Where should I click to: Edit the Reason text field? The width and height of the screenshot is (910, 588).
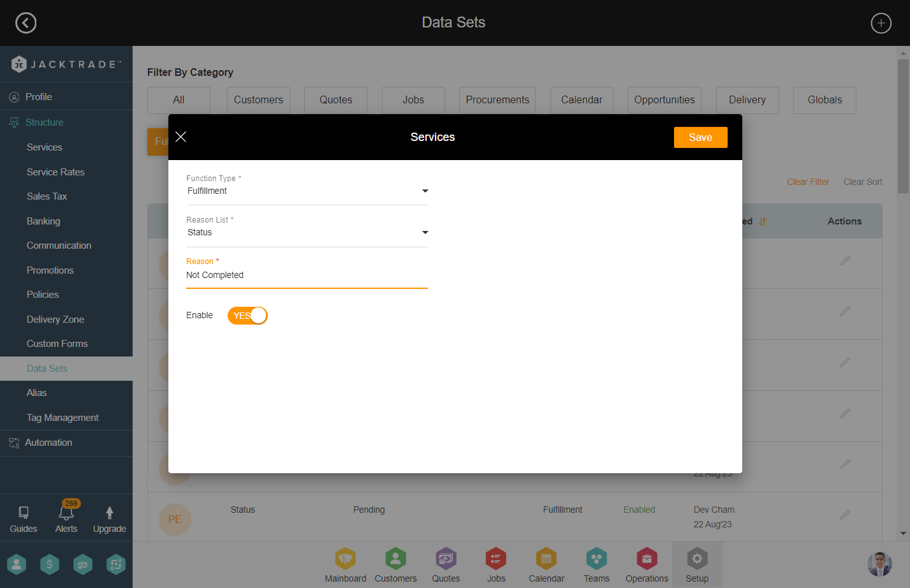[x=307, y=275]
